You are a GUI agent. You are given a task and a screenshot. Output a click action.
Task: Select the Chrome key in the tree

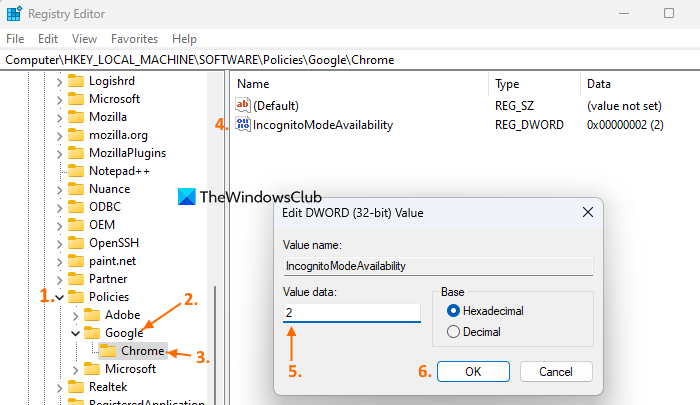pyautogui.click(x=142, y=351)
